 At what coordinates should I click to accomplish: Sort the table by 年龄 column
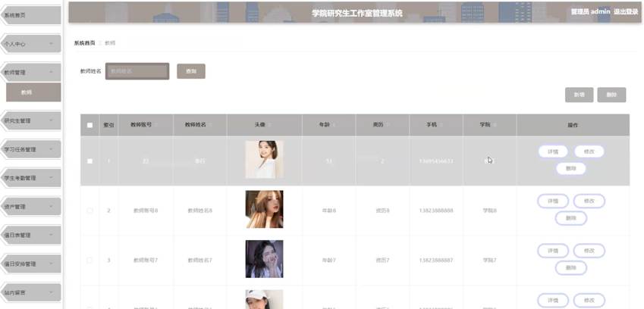tap(328, 124)
